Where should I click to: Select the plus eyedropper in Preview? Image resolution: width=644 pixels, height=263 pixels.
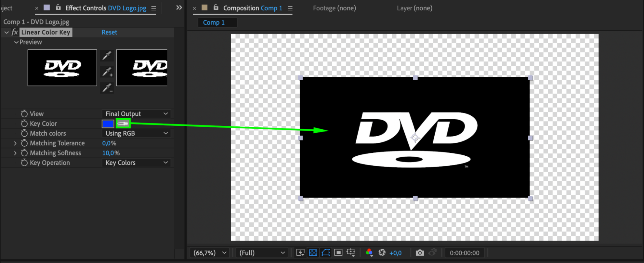point(107,72)
